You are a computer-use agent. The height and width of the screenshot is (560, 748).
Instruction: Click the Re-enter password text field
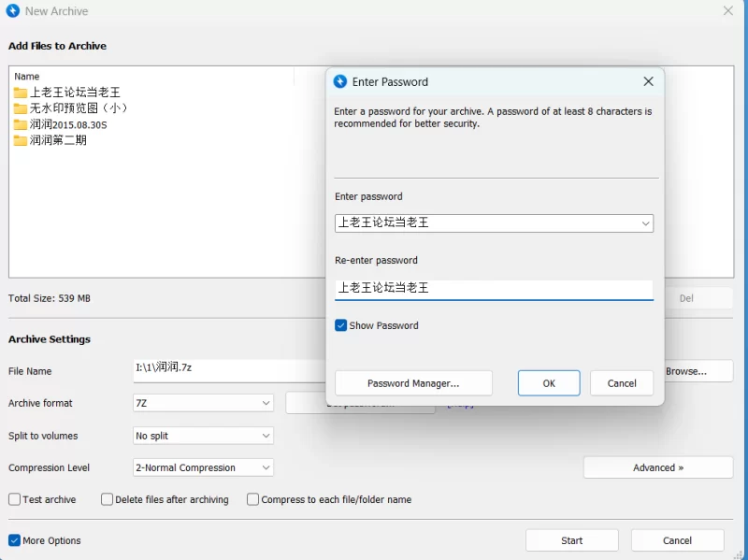[494, 289]
